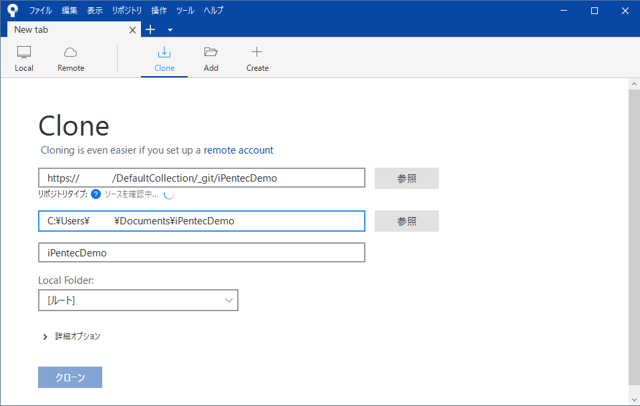Expand 詳細オプション section
The image size is (640, 406).
[71, 336]
